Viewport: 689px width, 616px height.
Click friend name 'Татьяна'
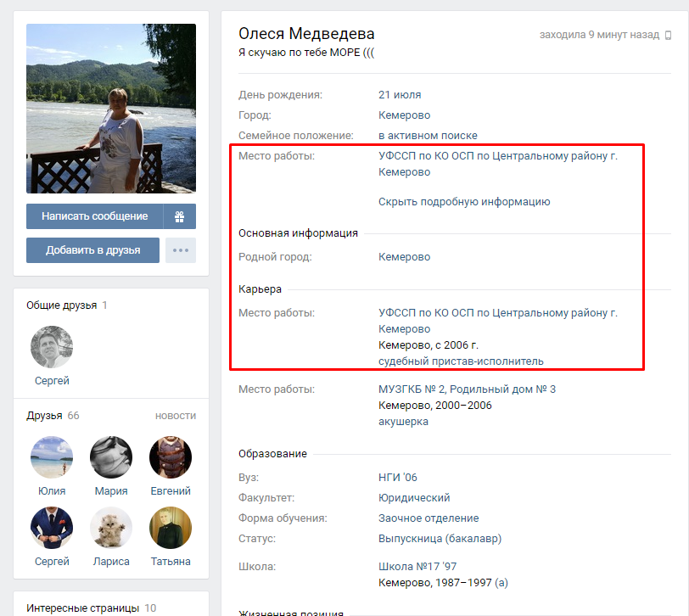coord(171,562)
